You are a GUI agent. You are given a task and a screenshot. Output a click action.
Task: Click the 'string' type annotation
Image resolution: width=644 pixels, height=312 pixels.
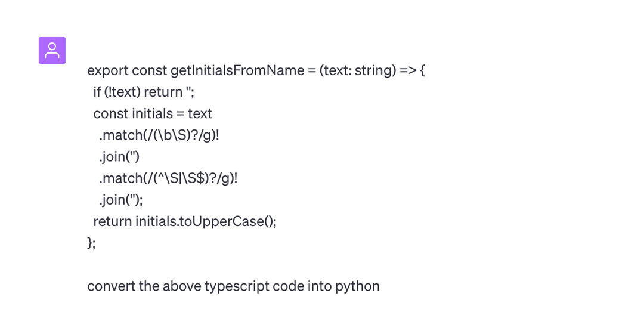coord(374,70)
